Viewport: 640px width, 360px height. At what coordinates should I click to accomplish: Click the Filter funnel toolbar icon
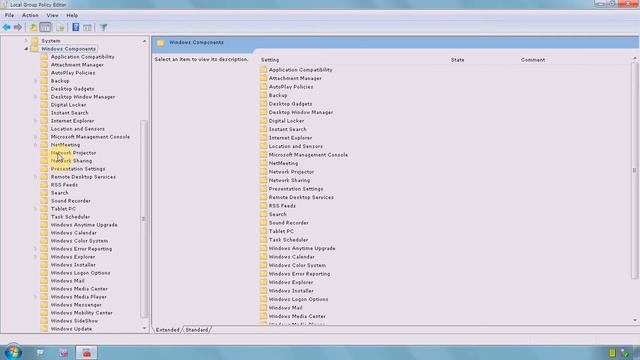[x=103, y=27]
